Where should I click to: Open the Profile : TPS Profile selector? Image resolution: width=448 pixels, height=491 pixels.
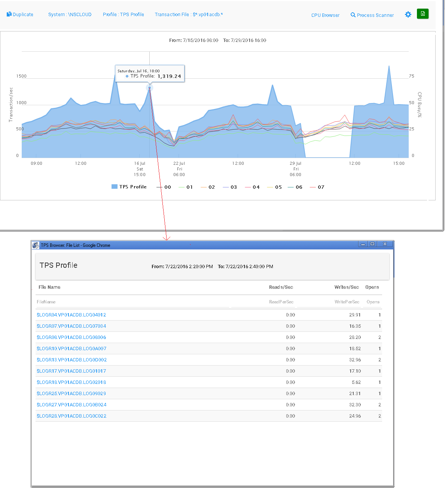point(123,15)
